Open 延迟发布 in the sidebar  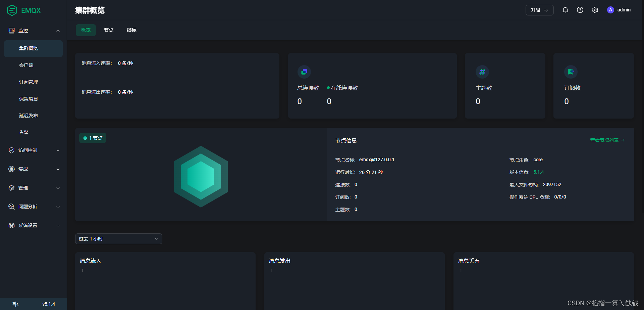point(33,116)
